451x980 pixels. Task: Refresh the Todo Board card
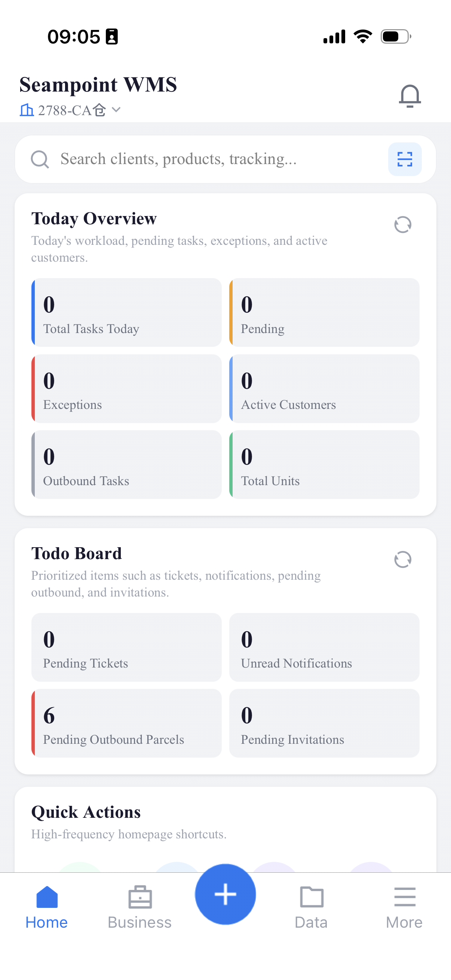pos(403,559)
